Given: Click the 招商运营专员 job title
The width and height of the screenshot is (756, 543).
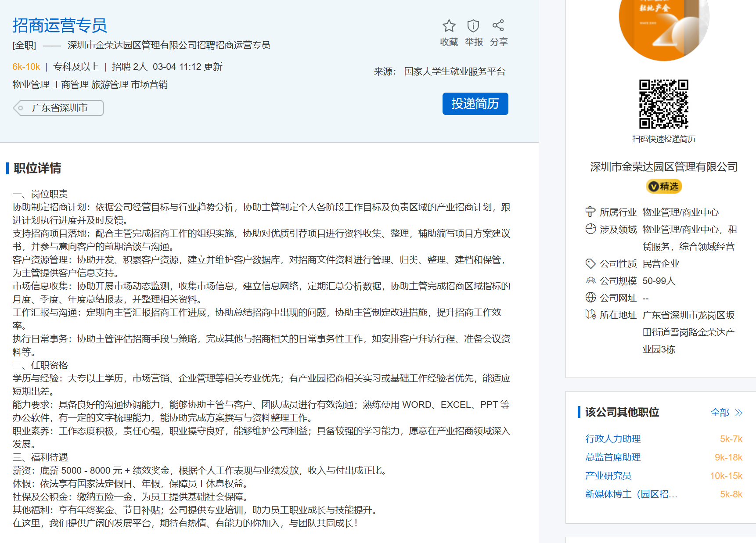Looking at the screenshot, I should 60,25.
